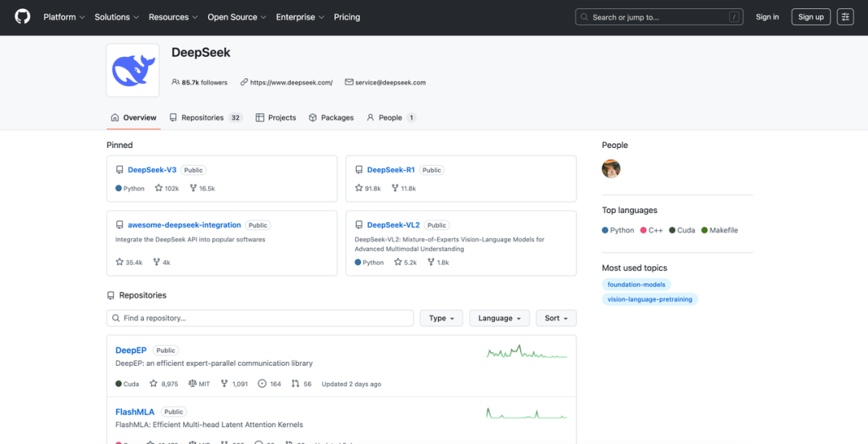Click the DeepSeek-V3 star count icon

coord(159,188)
